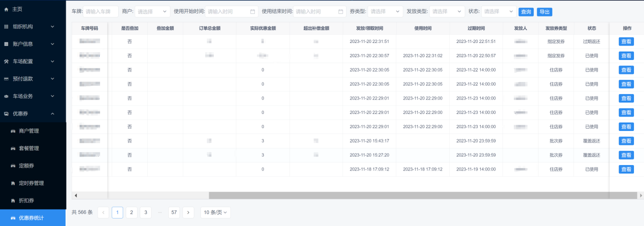Click expiry cell 2023-11-19 14:00:00
The image size is (644, 226).
pos(476,169)
